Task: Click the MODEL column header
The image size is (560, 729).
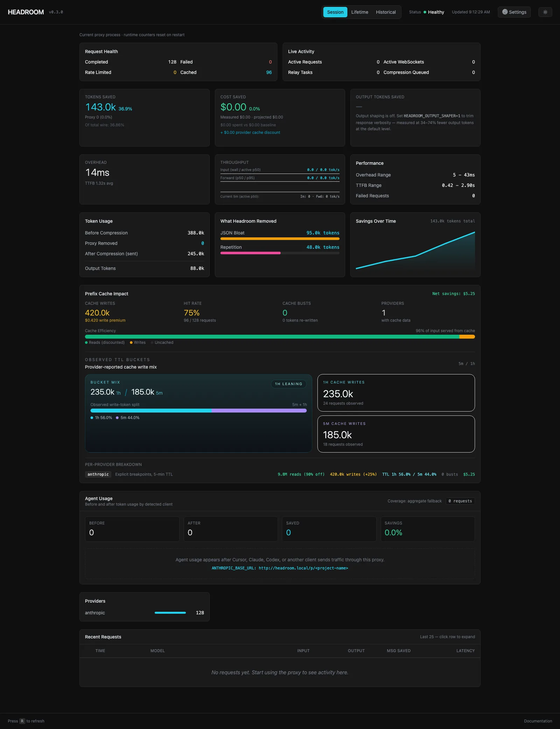Action: point(157,651)
